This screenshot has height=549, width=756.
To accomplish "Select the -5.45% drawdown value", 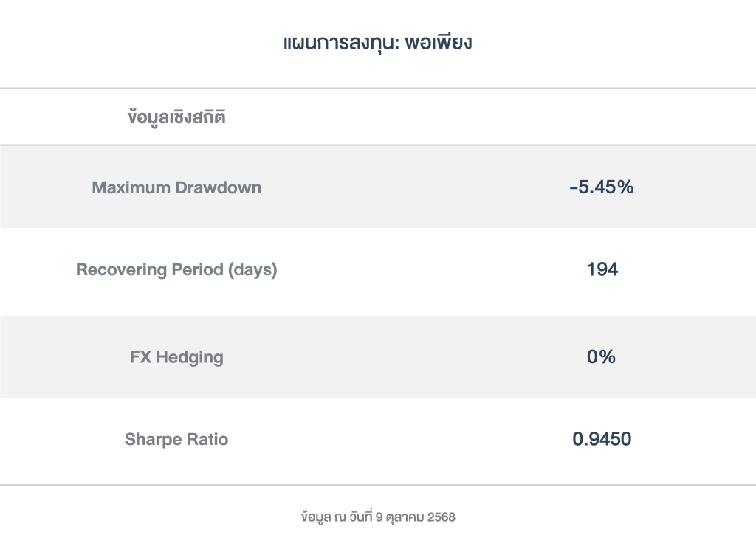I will [602, 187].
